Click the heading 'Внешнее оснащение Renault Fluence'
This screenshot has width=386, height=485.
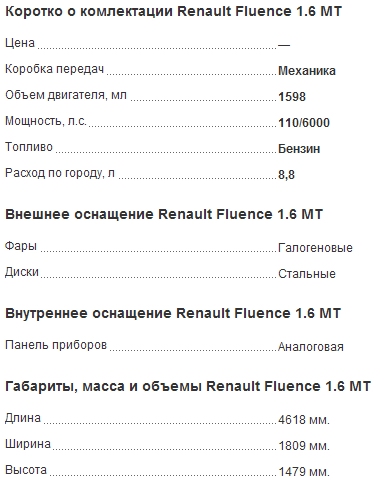tap(164, 214)
